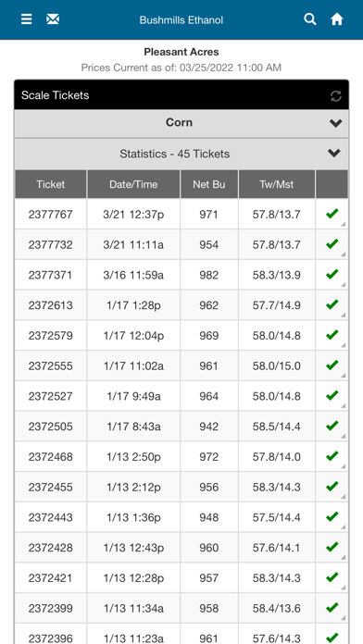Viewport: 363px width, 644px height.
Task: Expand Statistics - 45 Tickets section
Action: [181, 154]
